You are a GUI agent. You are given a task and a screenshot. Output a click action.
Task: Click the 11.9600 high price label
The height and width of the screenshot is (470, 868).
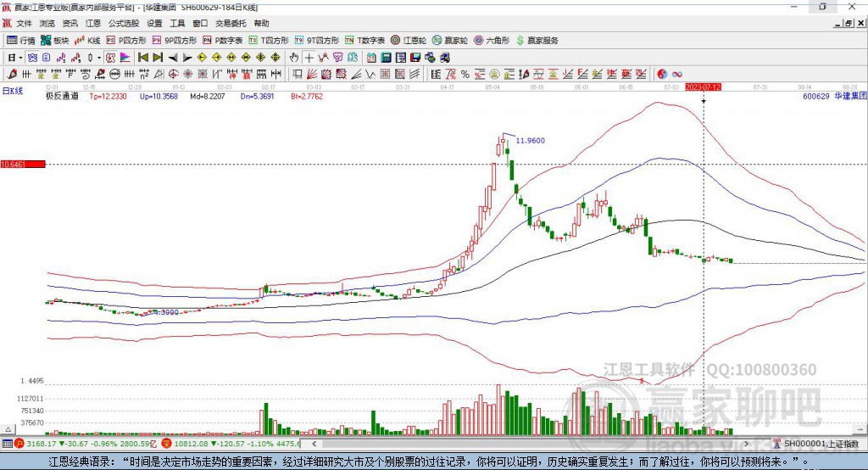[531, 141]
